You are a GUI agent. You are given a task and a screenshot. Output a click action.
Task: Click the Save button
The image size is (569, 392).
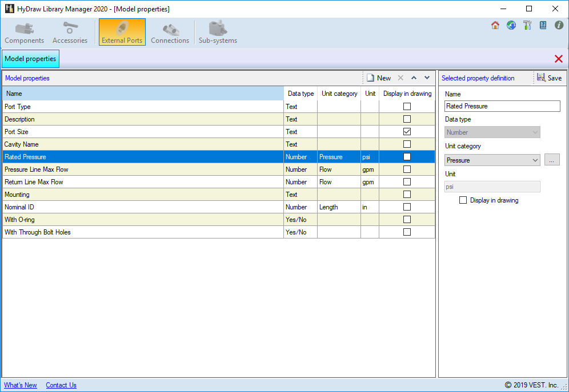549,78
